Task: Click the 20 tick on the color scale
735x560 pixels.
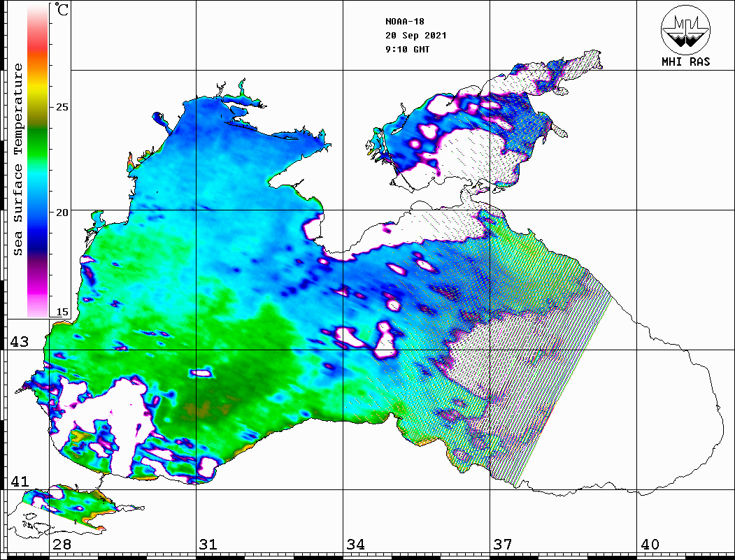Action: point(62,213)
